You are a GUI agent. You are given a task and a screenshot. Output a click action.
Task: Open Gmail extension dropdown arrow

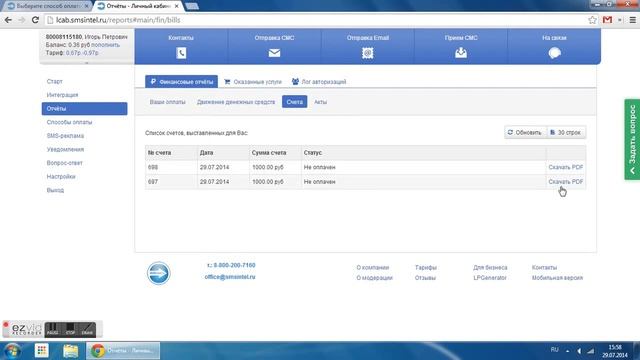click(620, 20)
